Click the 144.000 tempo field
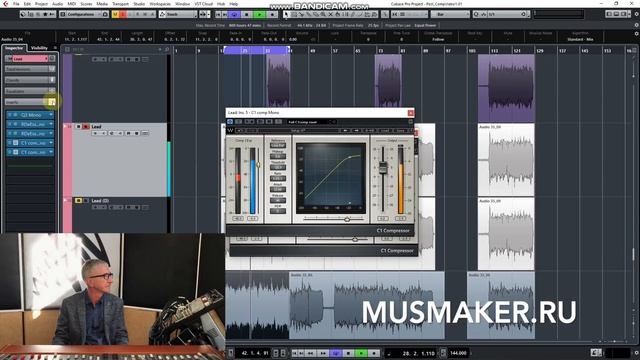 click(x=458, y=353)
